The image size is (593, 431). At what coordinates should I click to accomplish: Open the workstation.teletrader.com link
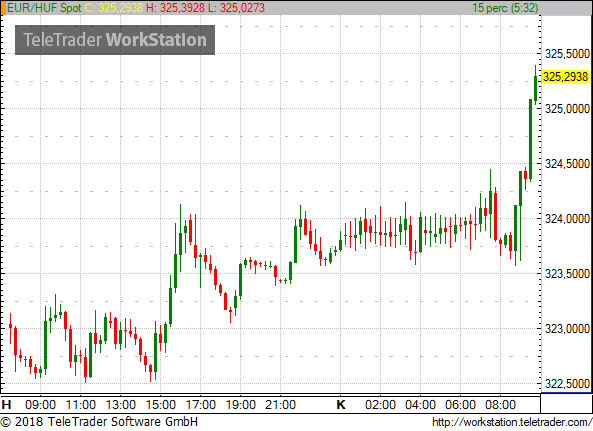pos(512,422)
